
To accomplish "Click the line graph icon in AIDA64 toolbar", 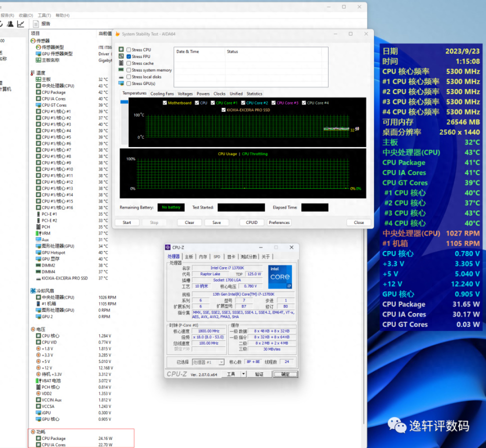I will [x=20, y=23].
